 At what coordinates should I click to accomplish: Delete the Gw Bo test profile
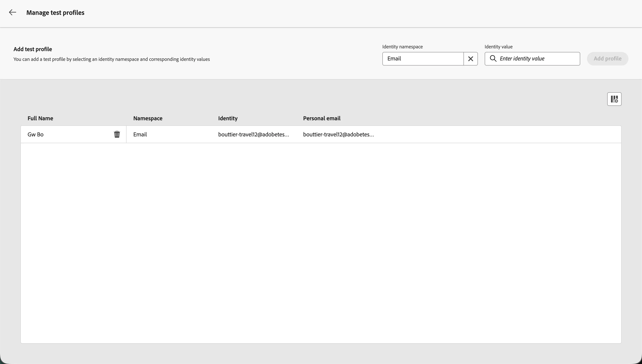117,134
